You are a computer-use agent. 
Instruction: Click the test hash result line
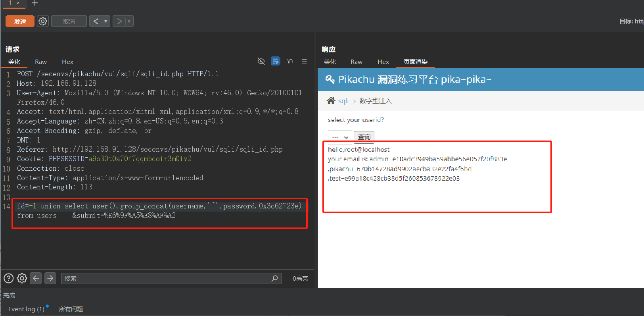pos(394,179)
